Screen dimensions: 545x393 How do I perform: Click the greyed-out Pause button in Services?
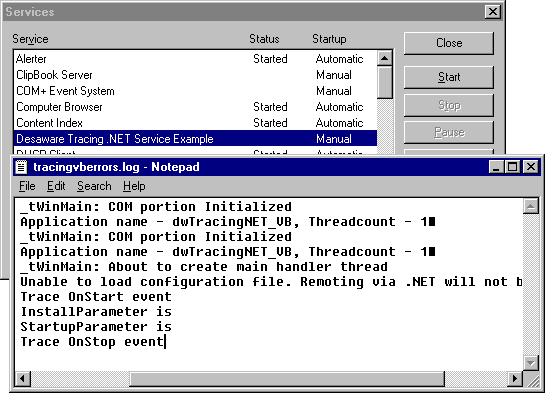point(449,132)
